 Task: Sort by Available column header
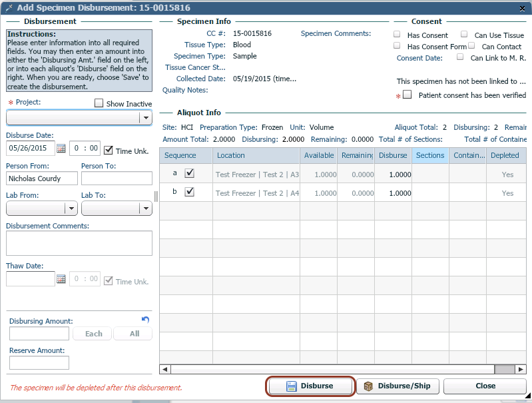(x=318, y=155)
